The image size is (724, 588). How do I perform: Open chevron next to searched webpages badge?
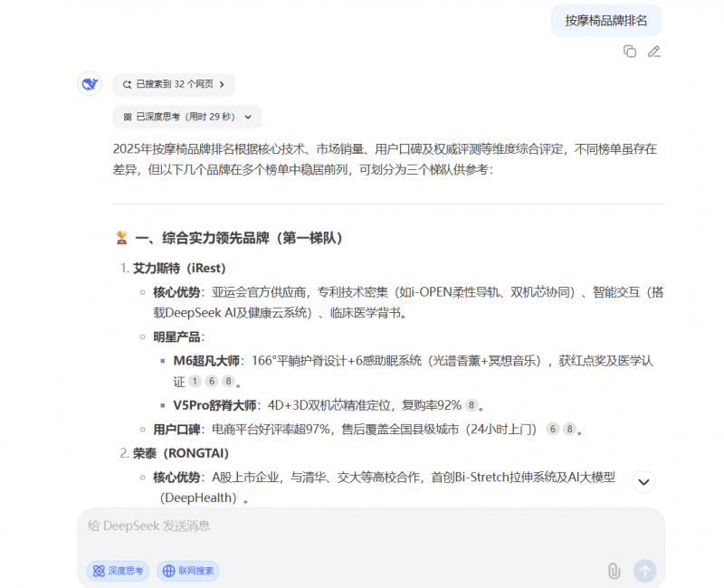(x=224, y=84)
